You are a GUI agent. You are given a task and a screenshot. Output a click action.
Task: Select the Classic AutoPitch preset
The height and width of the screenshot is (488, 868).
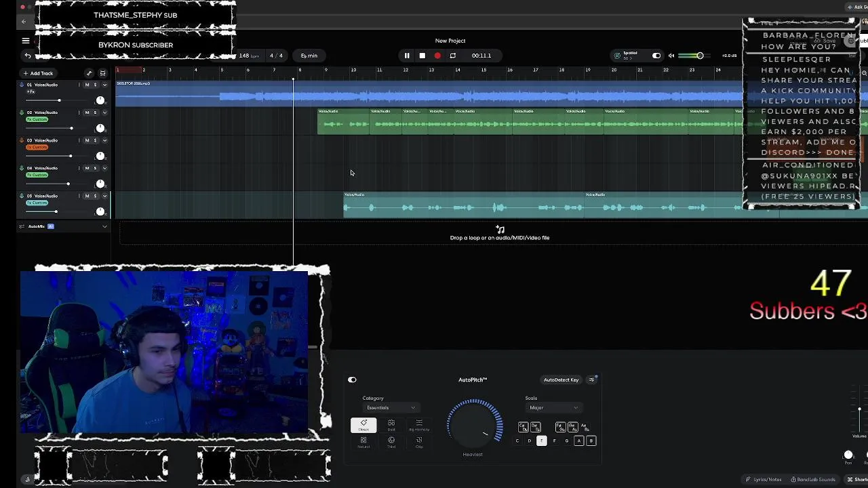click(363, 425)
